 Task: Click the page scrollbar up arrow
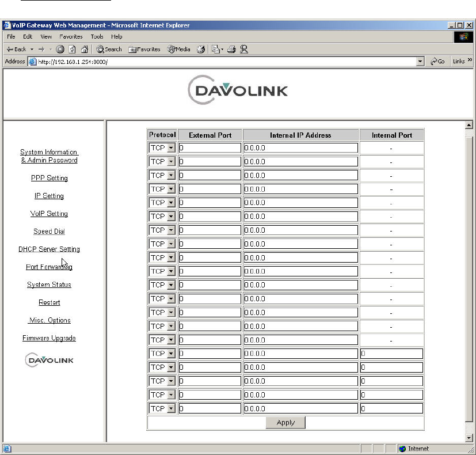[x=469, y=125]
